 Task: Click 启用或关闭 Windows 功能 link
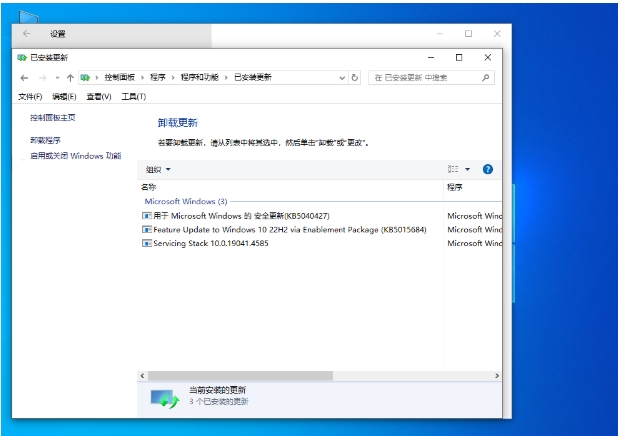[x=75, y=156]
